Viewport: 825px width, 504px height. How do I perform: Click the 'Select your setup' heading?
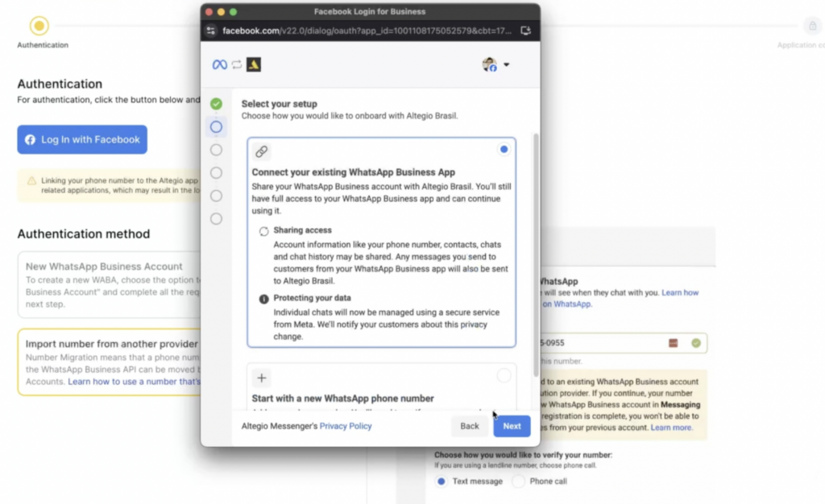280,104
